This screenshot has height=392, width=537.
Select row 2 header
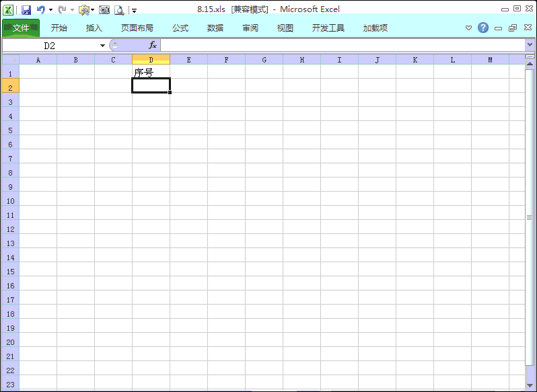(11, 85)
